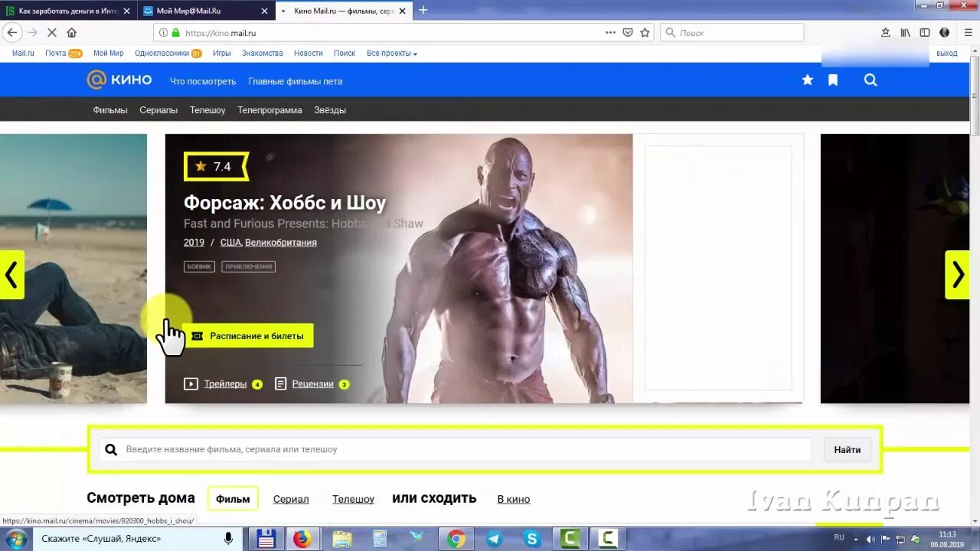980x551 pixels.
Task: Open bookmarks ribbon icon in Kino header
Action: point(833,80)
